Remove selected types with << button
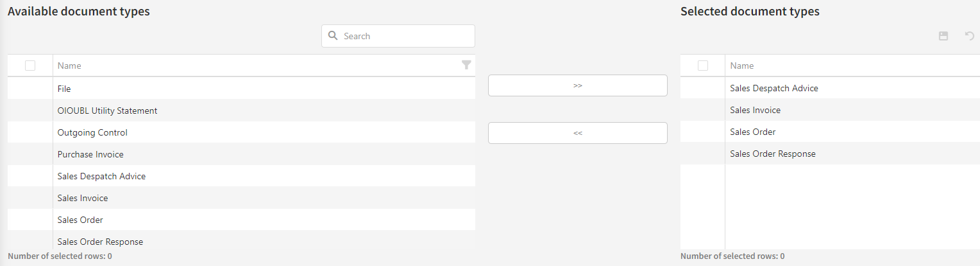The height and width of the screenshot is (266, 980). pos(577,133)
